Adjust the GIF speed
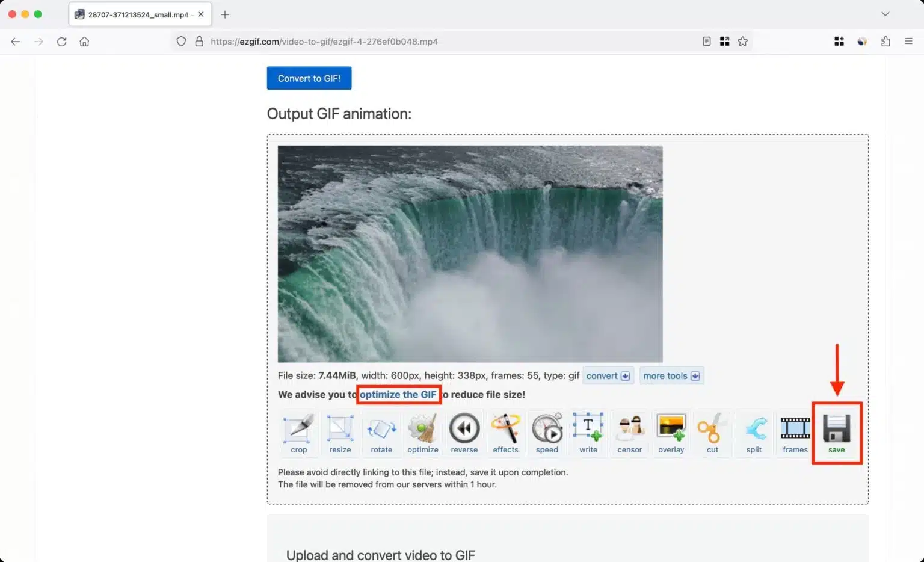 [x=547, y=432]
